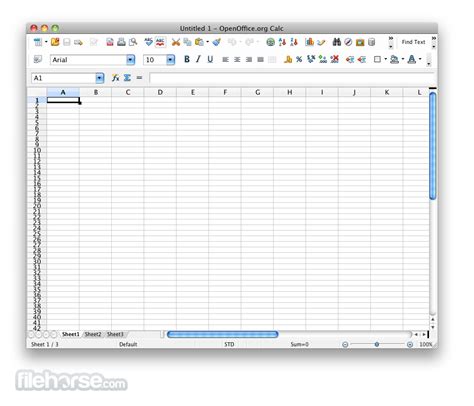Click the Cut scissors icon

(x=176, y=42)
